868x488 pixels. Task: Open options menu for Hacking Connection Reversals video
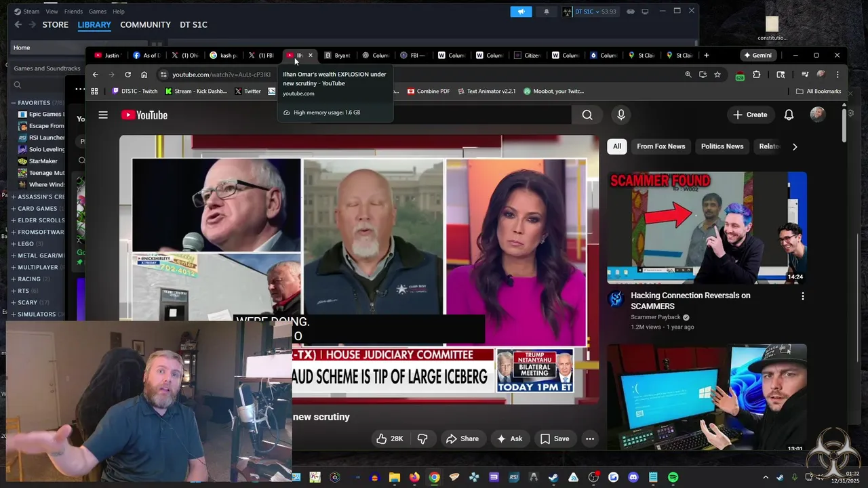pyautogui.click(x=803, y=296)
